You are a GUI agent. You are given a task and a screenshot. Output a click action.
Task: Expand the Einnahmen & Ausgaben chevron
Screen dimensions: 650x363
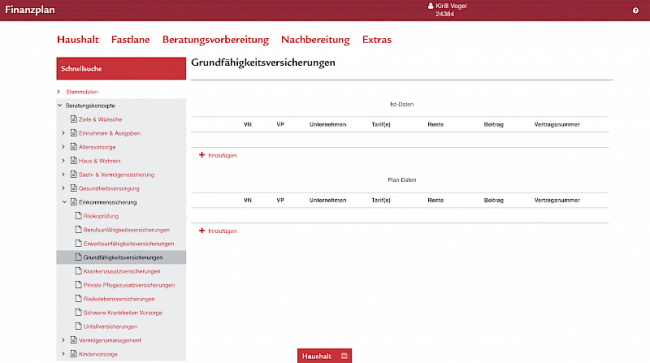(63, 133)
